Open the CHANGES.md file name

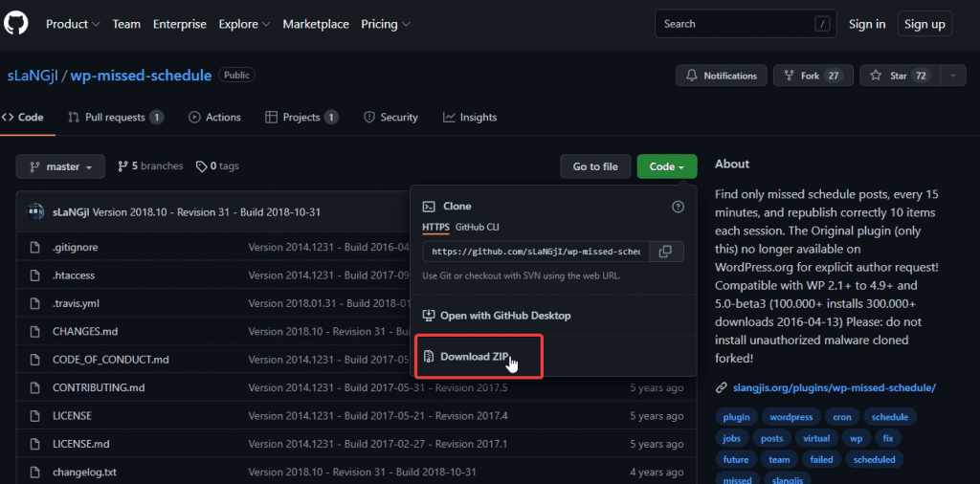[85, 332]
